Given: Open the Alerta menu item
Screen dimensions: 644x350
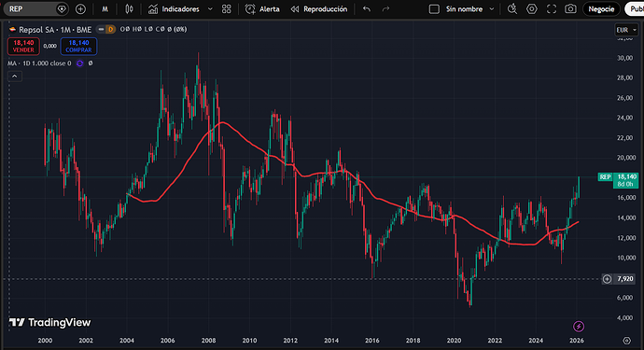Looking at the screenshot, I should (262, 9).
